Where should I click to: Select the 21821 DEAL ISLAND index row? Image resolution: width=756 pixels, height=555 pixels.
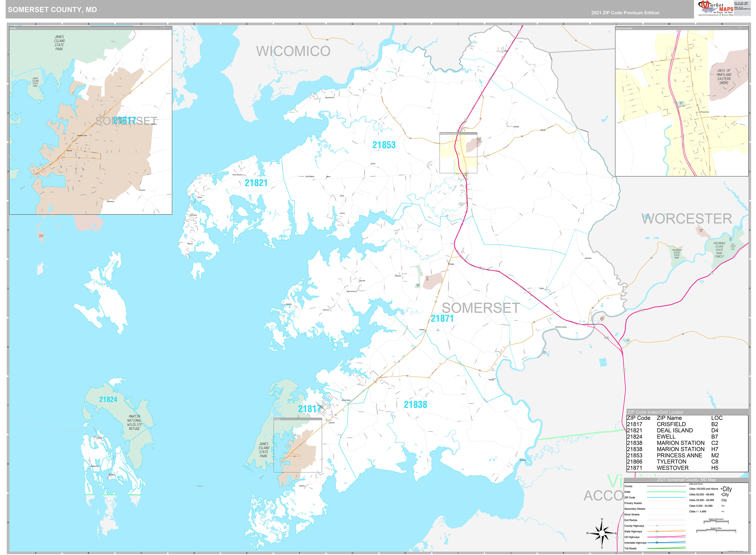(687, 430)
